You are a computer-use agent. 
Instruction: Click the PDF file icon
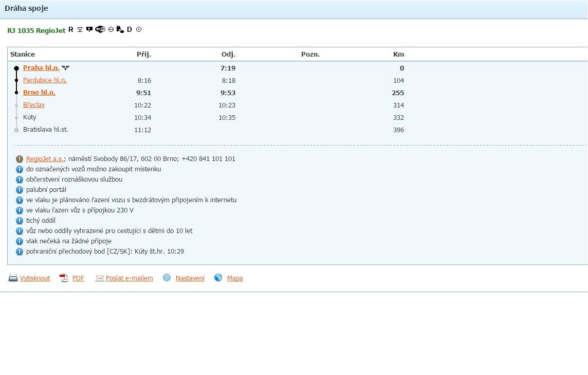[64, 278]
